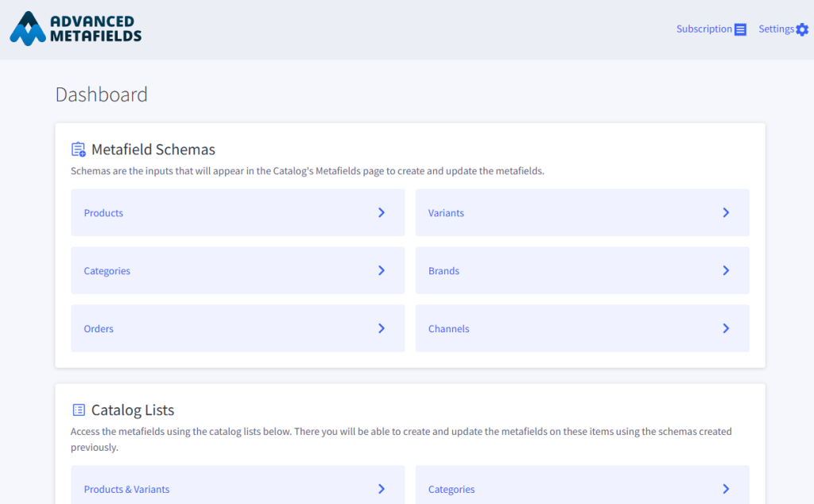Open the Products schema card
The height and width of the screenshot is (504, 814).
click(238, 213)
